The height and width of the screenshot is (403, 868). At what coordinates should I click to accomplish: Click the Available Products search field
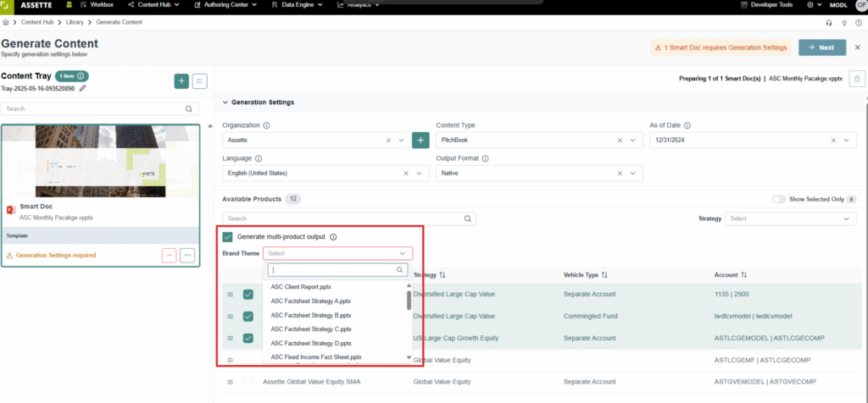348,218
